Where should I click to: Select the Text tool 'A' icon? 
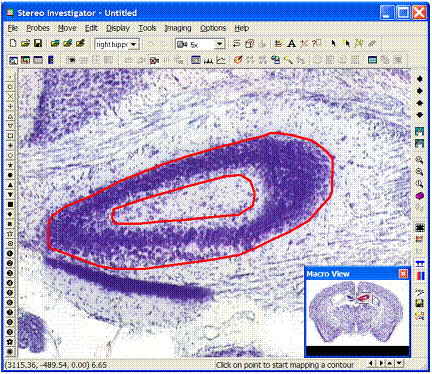click(291, 44)
